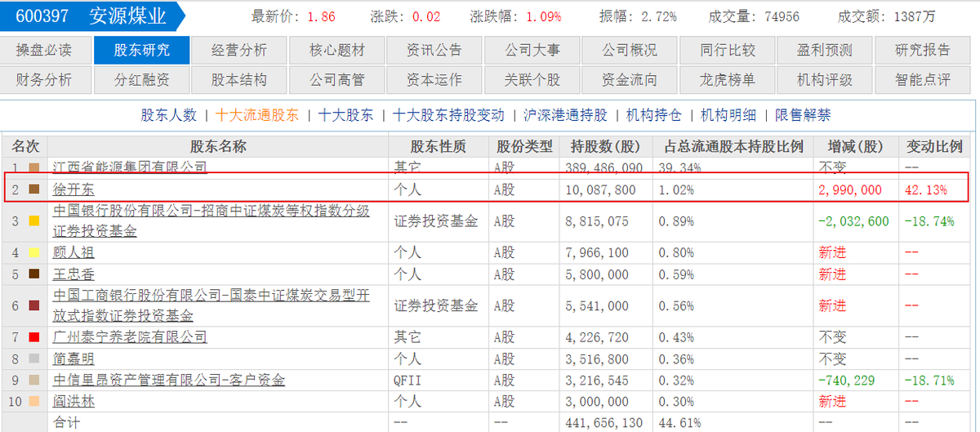Screen dimensions: 980x432
Task: Jump to the 限售解禁 section
Action: 803,115
